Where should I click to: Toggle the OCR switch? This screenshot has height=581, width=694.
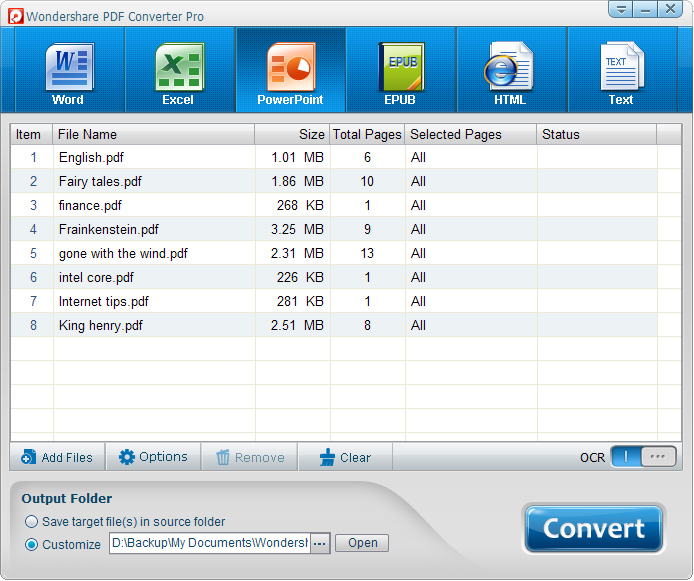point(642,457)
